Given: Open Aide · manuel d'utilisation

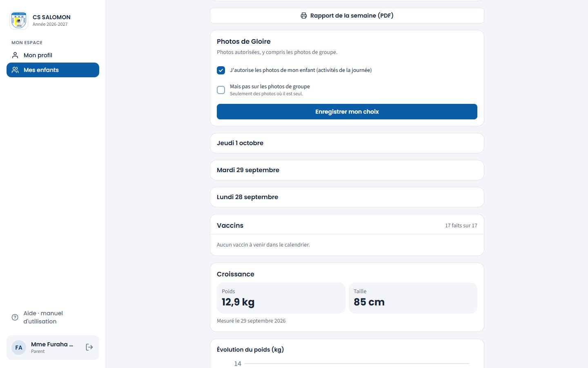Looking at the screenshot, I should coord(53,317).
